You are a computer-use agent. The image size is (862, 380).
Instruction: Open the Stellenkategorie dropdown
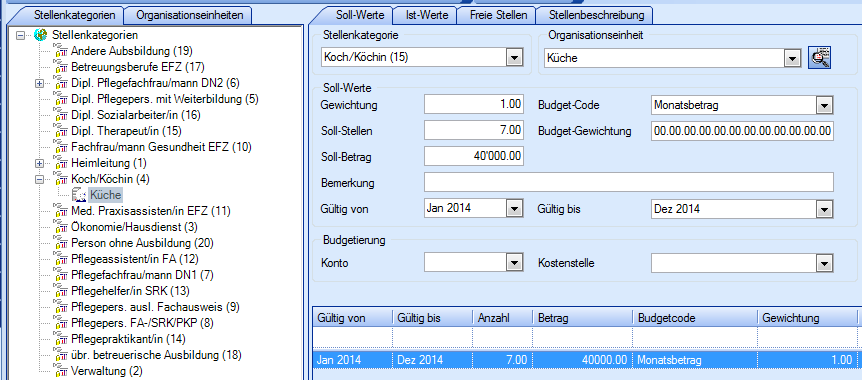(514, 57)
